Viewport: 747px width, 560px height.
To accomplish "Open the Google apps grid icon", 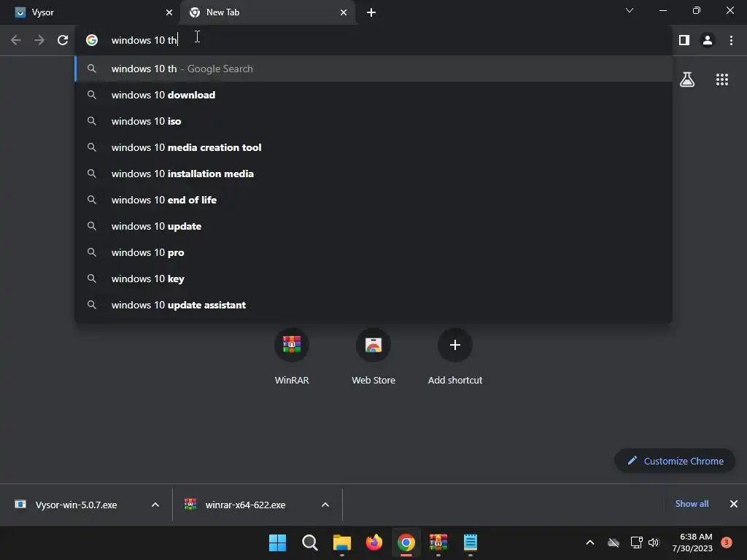I will pos(722,79).
